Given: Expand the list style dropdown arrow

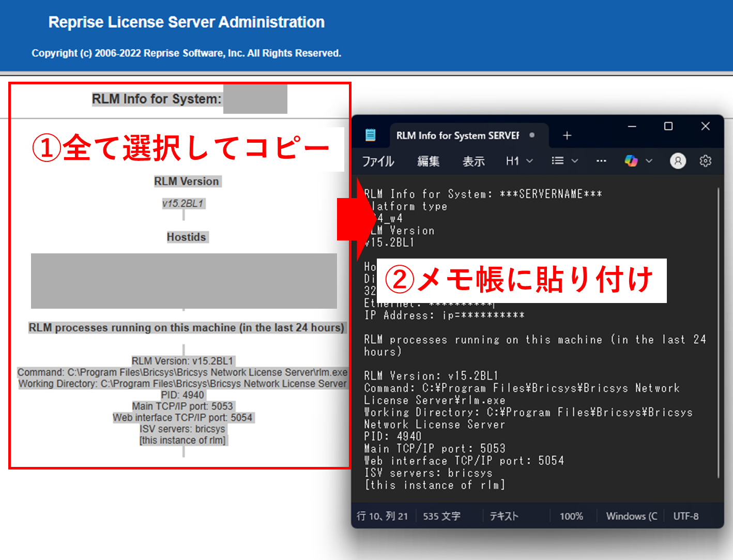Looking at the screenshot, I should point(575,161).
